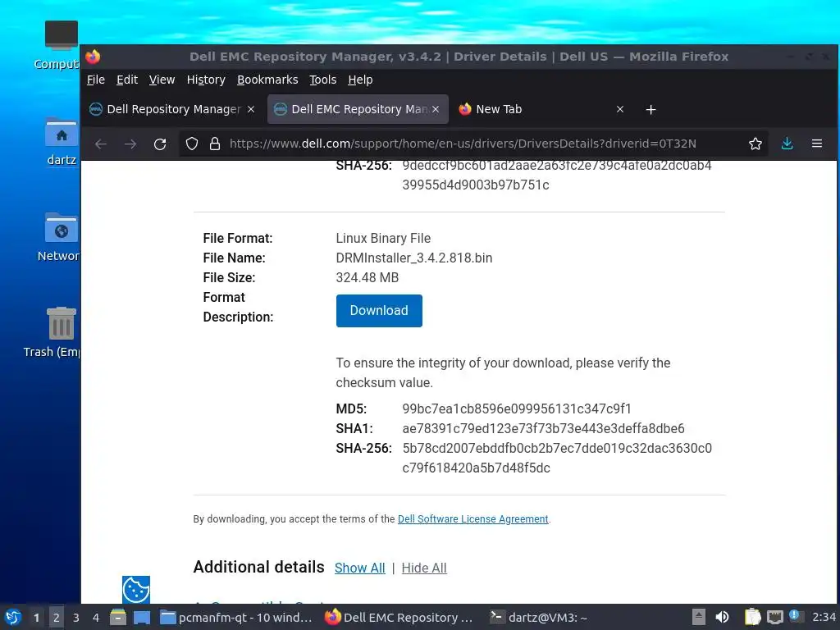Close the New Tab tab
This screenshot has width=840, height=630.
click(620, 109)
